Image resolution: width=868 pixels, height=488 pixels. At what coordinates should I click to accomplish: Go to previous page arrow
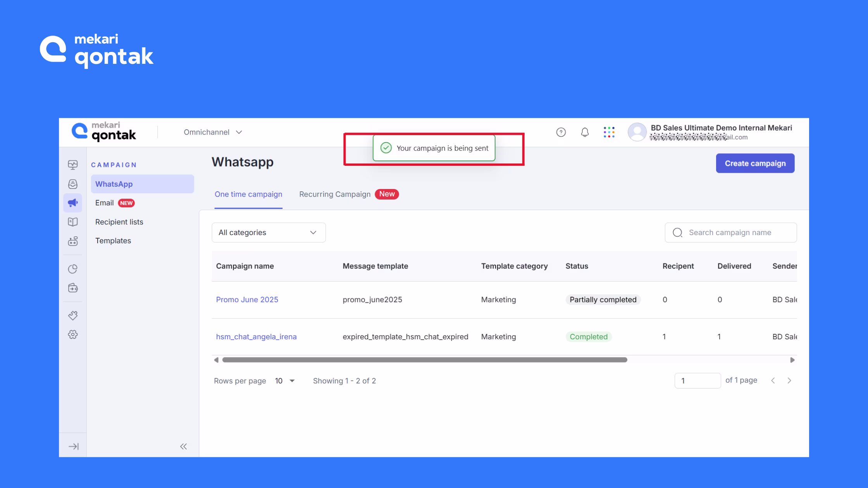pos(773,381)
